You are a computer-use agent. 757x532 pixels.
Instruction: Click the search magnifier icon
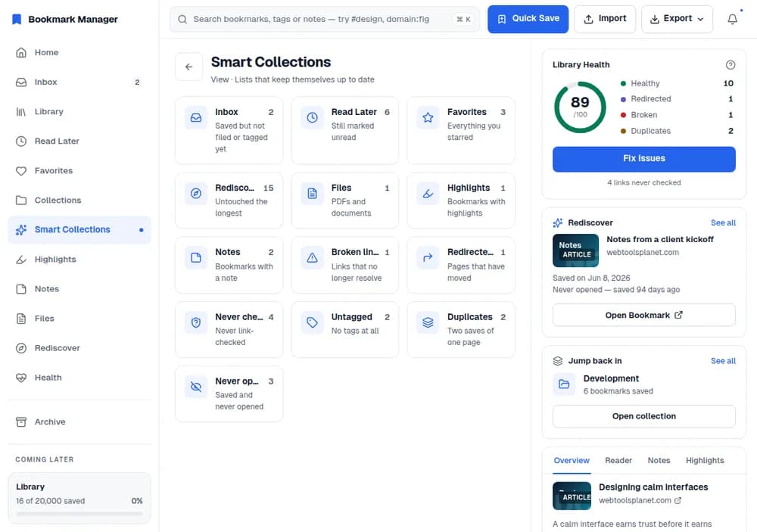pyautogui.click(x=182, y=20)
